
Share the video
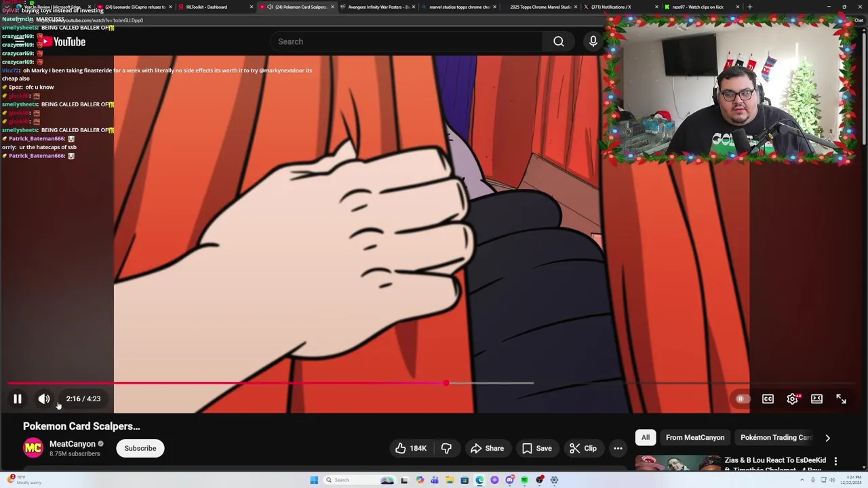click(487, 448)
